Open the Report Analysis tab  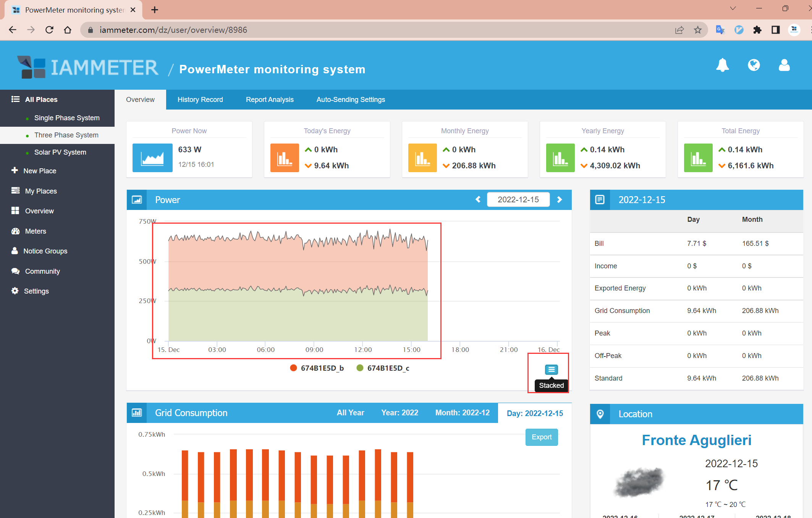270,100
